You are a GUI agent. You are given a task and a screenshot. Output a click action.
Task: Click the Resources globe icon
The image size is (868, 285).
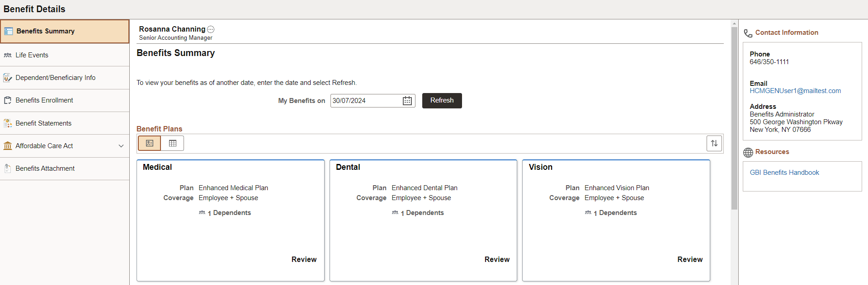pos(748,153)
